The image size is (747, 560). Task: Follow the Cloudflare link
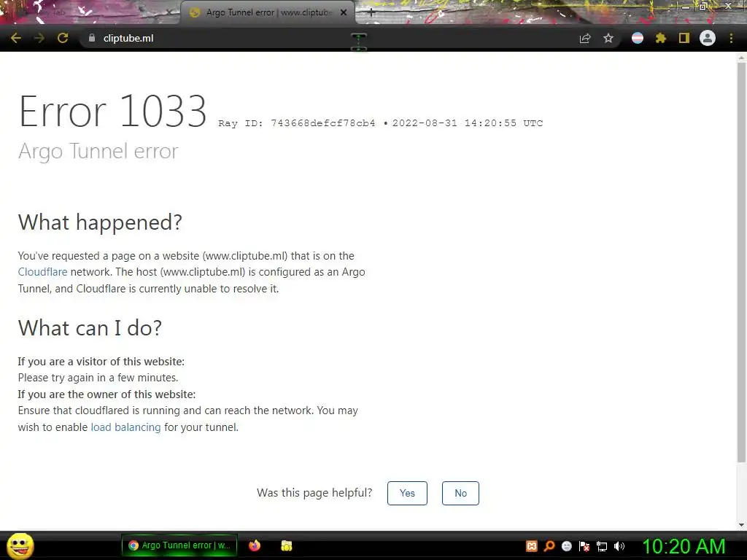pos(42,272)
